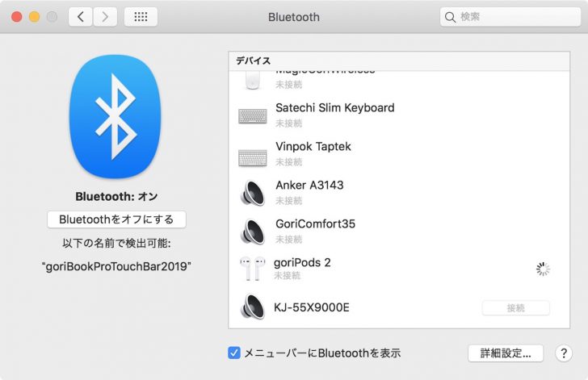Select the goriPods 2 AirPods icon

[252, 269]
